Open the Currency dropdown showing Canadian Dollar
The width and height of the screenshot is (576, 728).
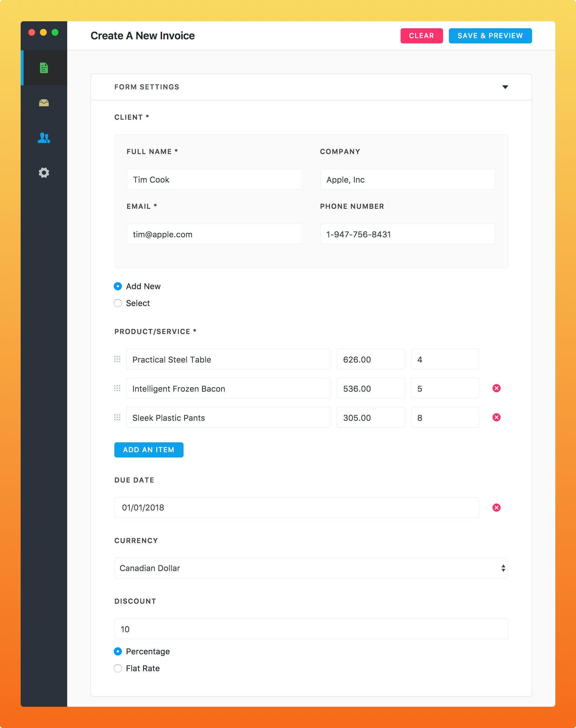pyautogui.click(x=311, y=568)
